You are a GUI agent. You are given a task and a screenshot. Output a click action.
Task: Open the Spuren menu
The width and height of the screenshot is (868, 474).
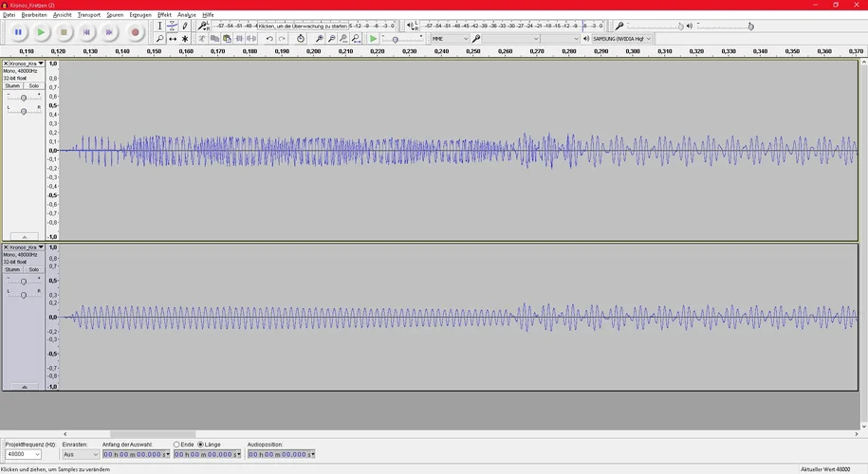click(115, 15)
